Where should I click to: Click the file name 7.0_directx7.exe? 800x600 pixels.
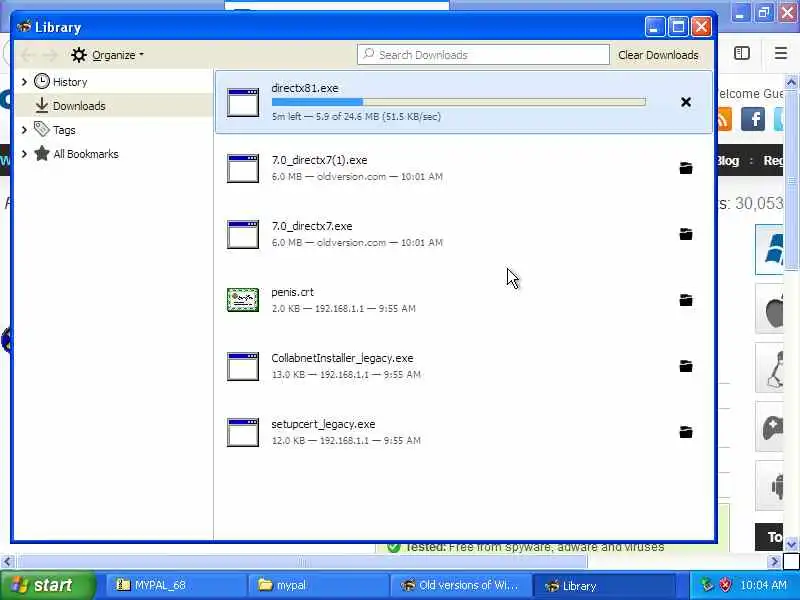[x=312, y=226]
